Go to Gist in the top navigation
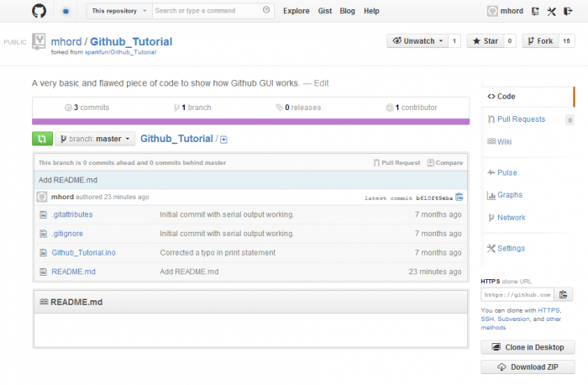The image size is (588, 385). pyautogui.click(x=325, y=11)
